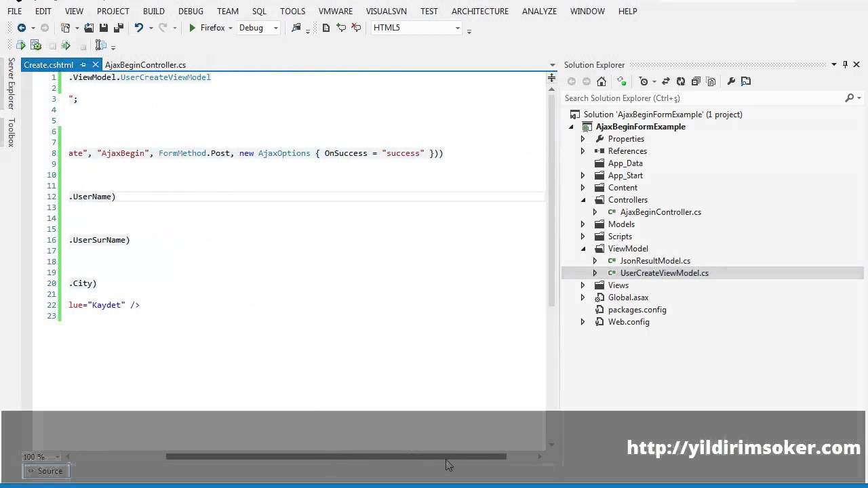
Task: Expand the Properties node
Action: coord(583,139)
